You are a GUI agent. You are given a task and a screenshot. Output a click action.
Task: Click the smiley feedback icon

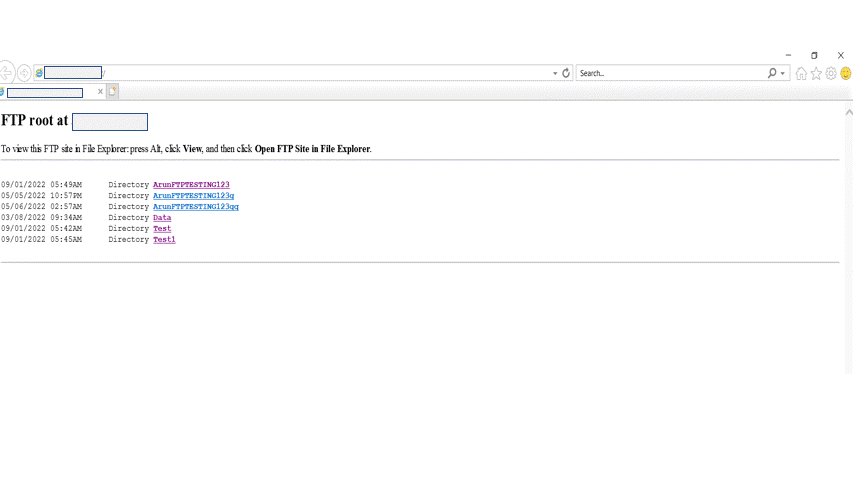point(846,73)
